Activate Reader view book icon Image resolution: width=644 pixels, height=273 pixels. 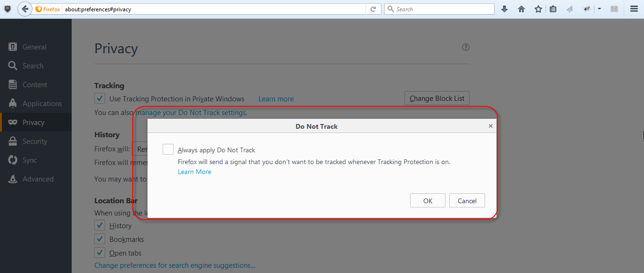tap(614, 8)
